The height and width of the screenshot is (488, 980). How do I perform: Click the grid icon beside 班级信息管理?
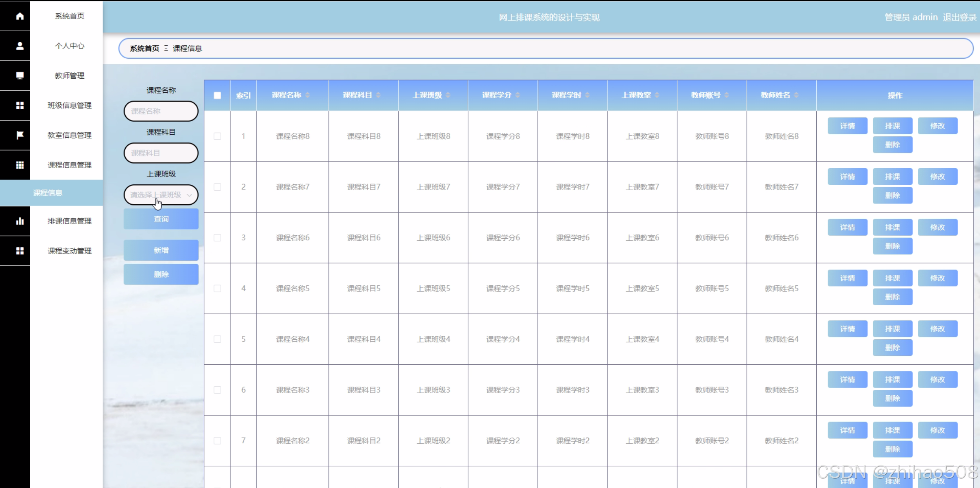click(x=20, y=105)
